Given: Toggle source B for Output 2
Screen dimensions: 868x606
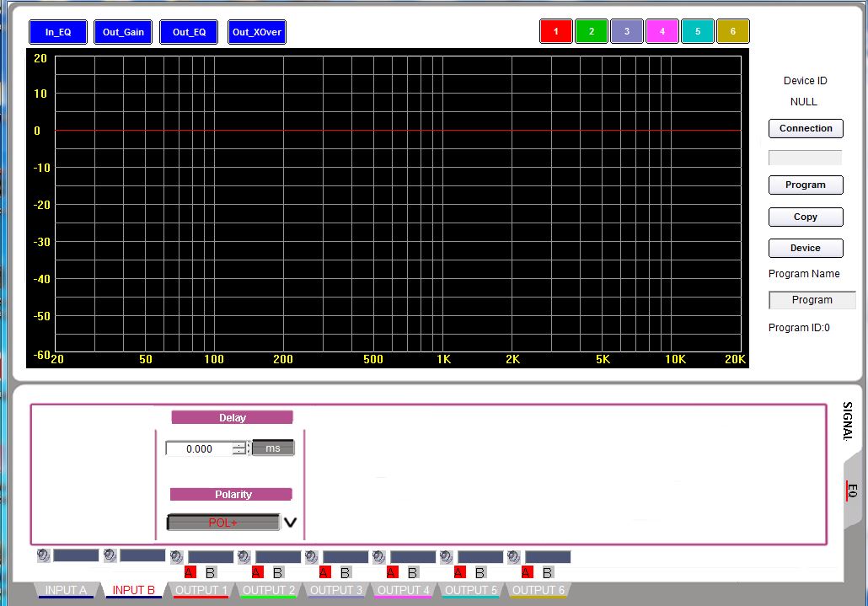Looking at the screenshot, I should (278, 572).
